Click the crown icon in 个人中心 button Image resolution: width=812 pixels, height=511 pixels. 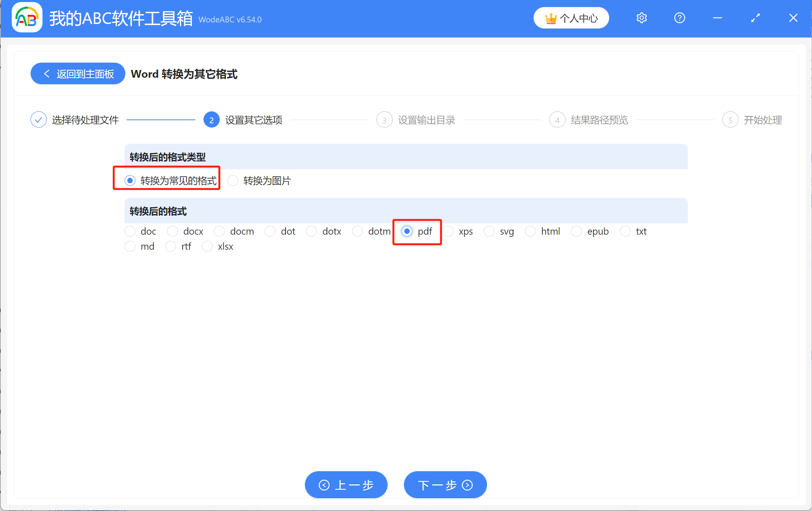click(x=551, y=17)
